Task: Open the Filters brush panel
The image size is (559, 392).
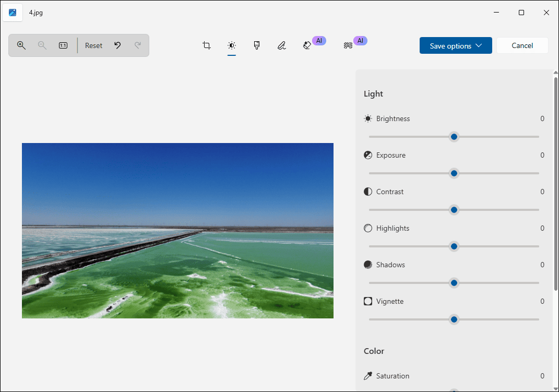Action: 257,45
